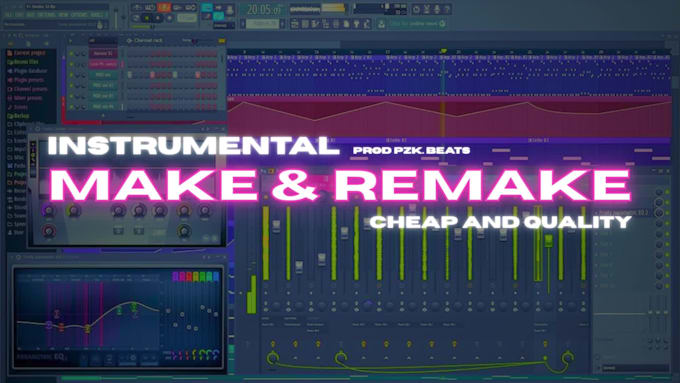Open the VIEW menu

click(63, 15)
